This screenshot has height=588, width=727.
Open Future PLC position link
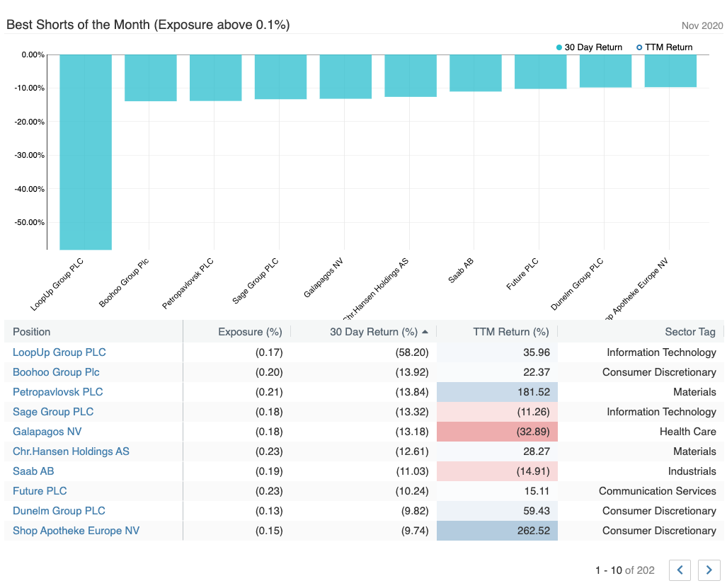pyautogui.click(x=40, y=490)
